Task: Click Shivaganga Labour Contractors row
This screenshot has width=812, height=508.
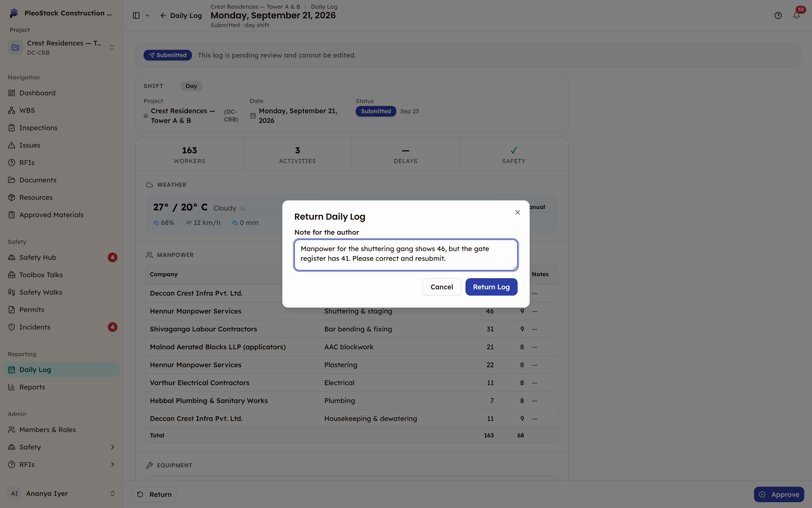Action: (x=352, y=329)
